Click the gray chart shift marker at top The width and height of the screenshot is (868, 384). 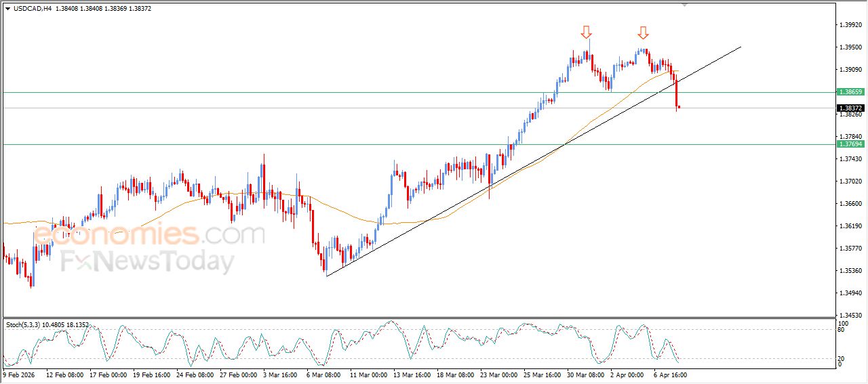[x=685, y=4]
